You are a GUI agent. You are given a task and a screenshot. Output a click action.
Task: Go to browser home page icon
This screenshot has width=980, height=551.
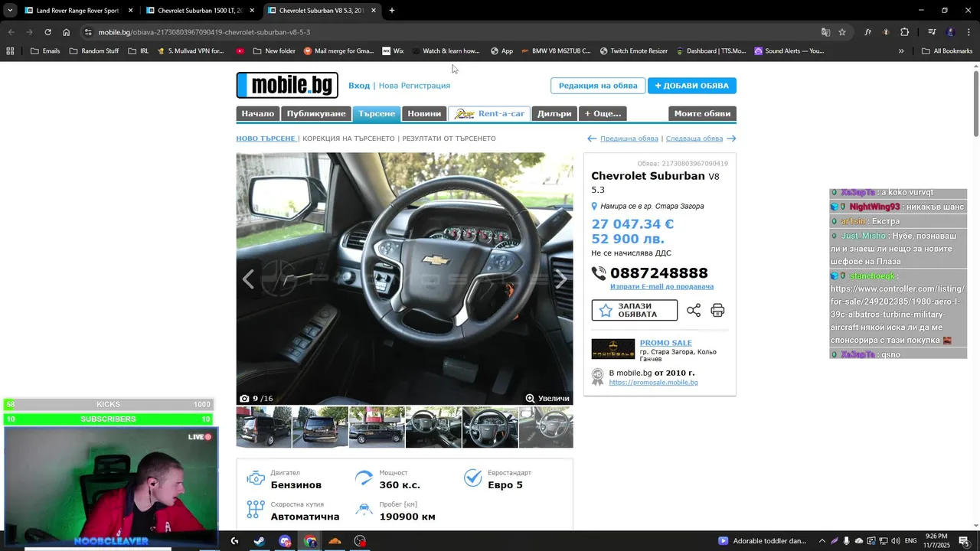[x=66, y=32]
